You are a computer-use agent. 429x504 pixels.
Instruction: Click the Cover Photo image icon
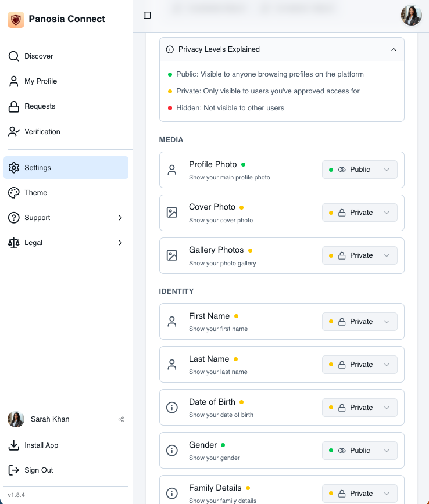[x=172, y=213]
